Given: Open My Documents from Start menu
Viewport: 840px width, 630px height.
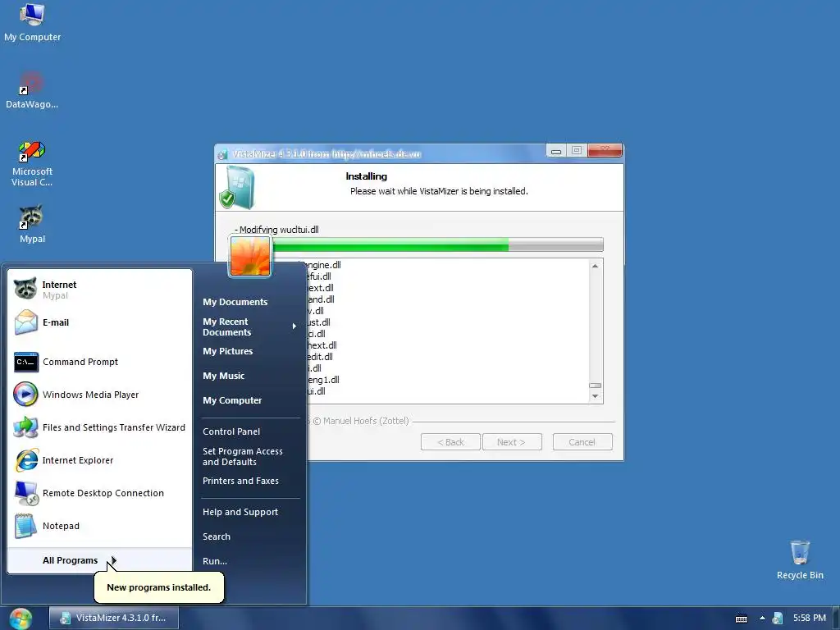Looking at the screenshot, I should coord(235,302).
